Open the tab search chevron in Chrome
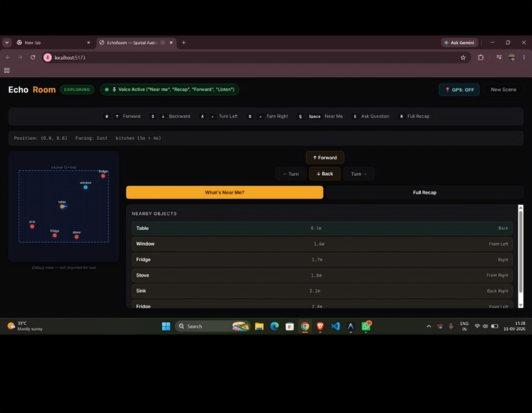Image resolution: width=532 pixels, height=413 pixels. click(6, 43)
